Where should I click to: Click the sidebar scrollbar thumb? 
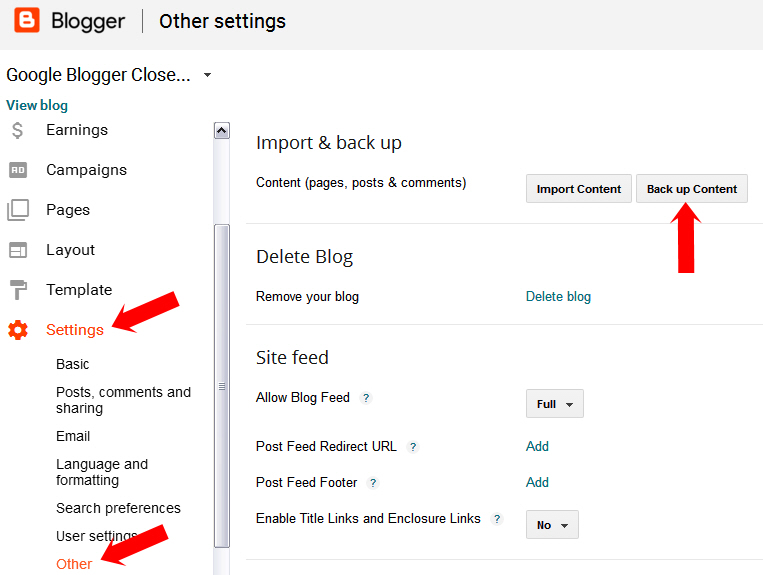pos(222,386)
